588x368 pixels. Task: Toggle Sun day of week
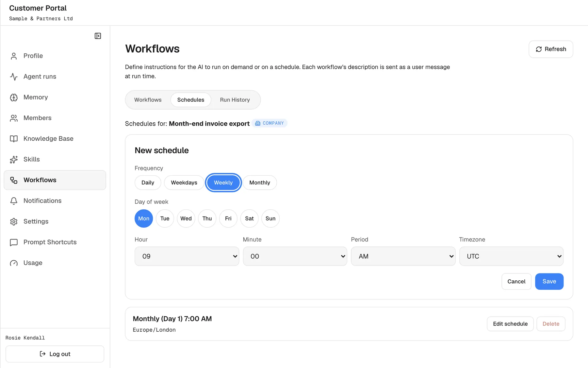pos(270,219)
